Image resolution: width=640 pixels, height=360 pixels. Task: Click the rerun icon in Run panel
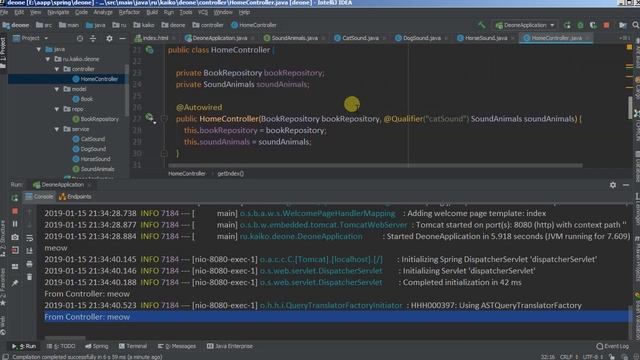tap(15, 198)
